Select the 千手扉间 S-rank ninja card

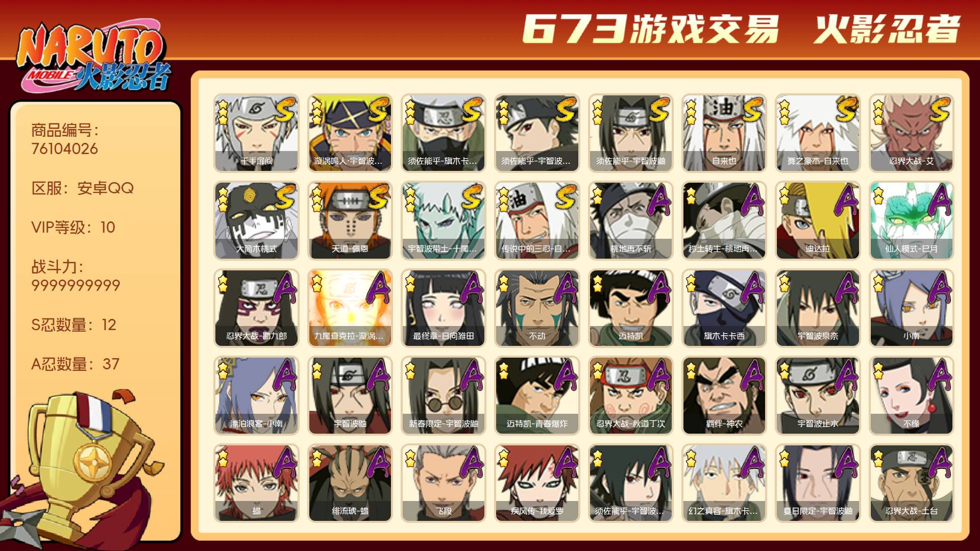point(256,133)
